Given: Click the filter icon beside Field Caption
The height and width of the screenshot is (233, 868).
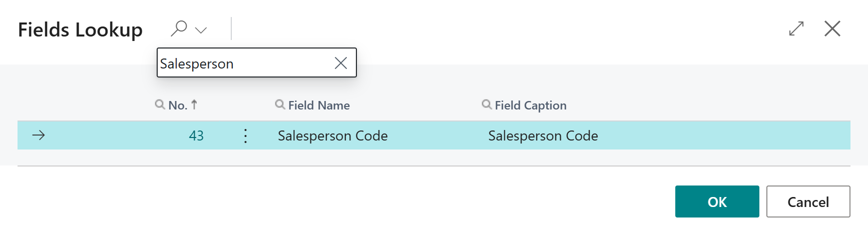Looking at the screenshot, I should 487,104.
